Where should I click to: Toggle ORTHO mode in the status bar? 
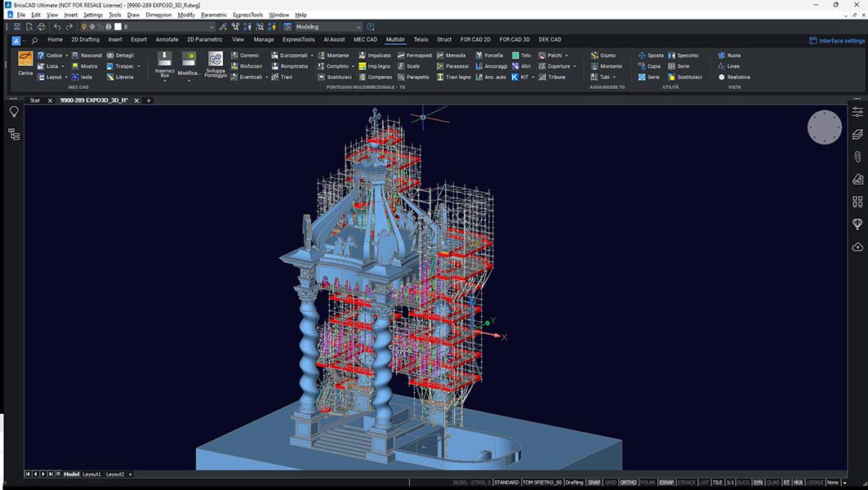(x=627, y=482)
